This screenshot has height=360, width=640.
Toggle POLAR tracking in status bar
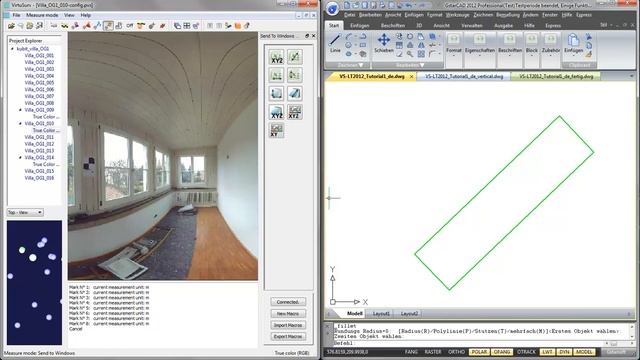tap(479, 352)
